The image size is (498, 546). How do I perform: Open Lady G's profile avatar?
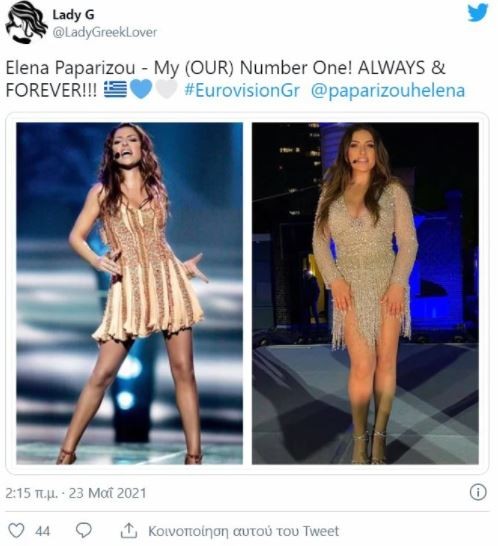click(x=26, y=22)
